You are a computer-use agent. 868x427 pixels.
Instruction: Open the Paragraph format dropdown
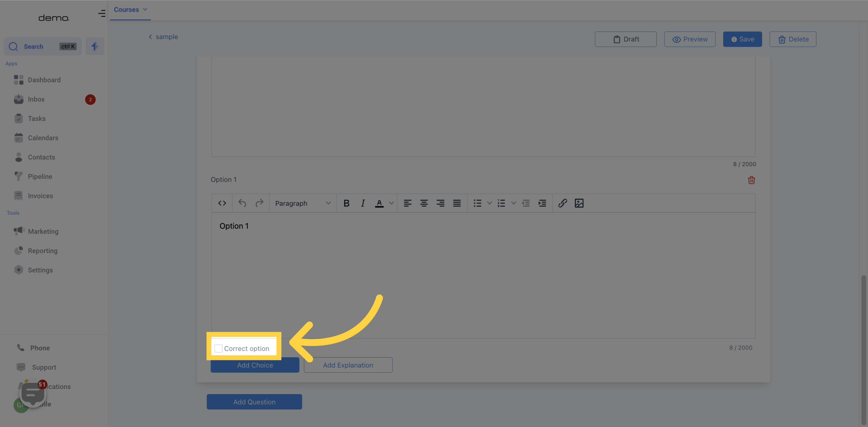tap(303, 203)
